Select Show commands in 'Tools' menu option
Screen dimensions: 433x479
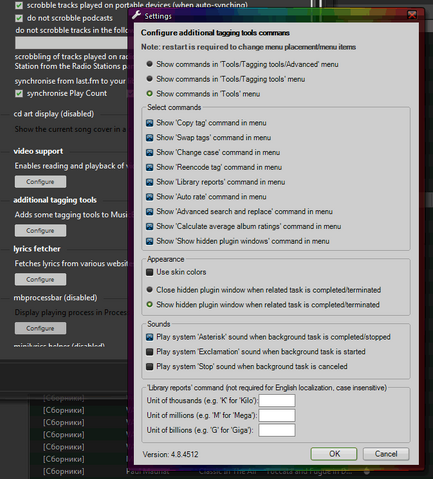point(150,93)
